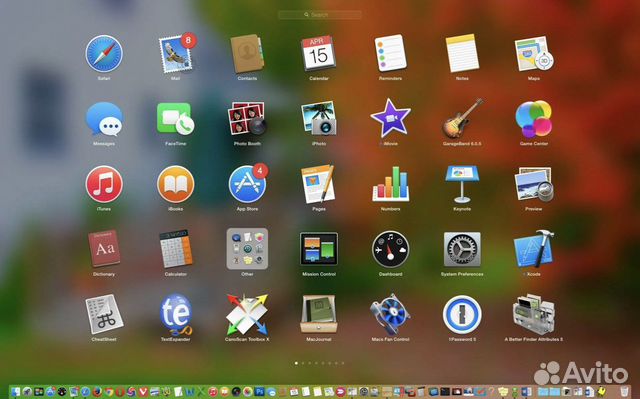Viewport: 640px width, 399px height.
Task: Launch the Dictionary app
Action: point(104,249)
